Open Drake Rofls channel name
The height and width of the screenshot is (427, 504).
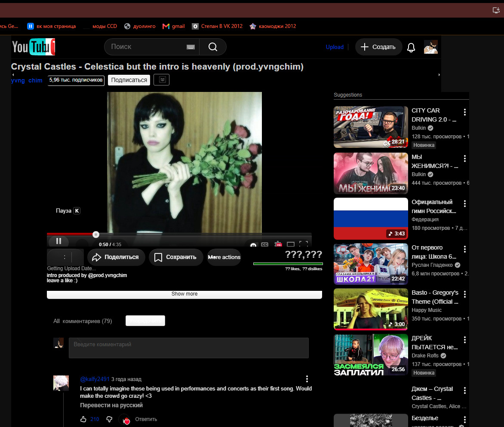(x=425, y=356)
